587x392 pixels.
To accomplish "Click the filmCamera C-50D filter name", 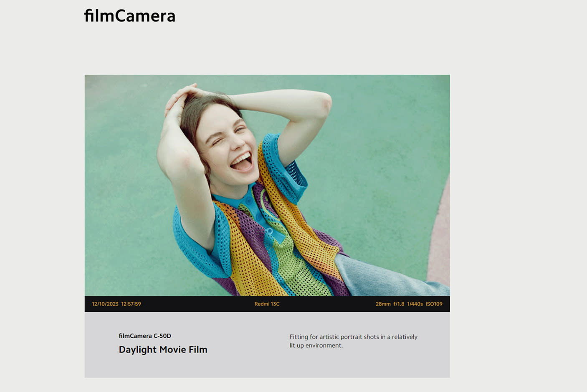I will coord(145,336).
